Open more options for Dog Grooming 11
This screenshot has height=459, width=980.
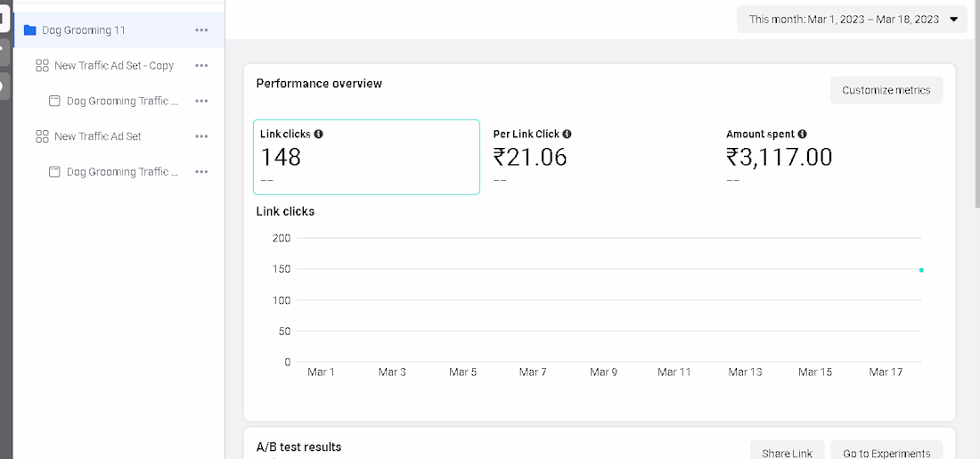click(x=201, y=30)
